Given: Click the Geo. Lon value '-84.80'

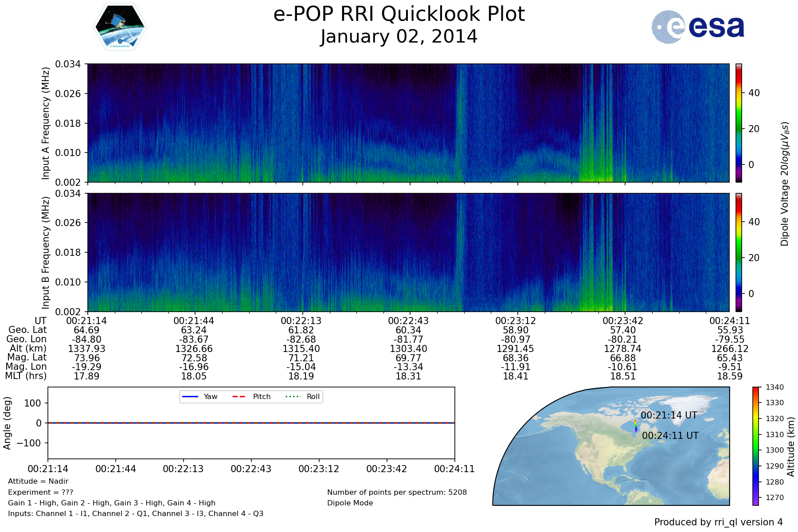Looking at the screenshot, I should (86, 340).
